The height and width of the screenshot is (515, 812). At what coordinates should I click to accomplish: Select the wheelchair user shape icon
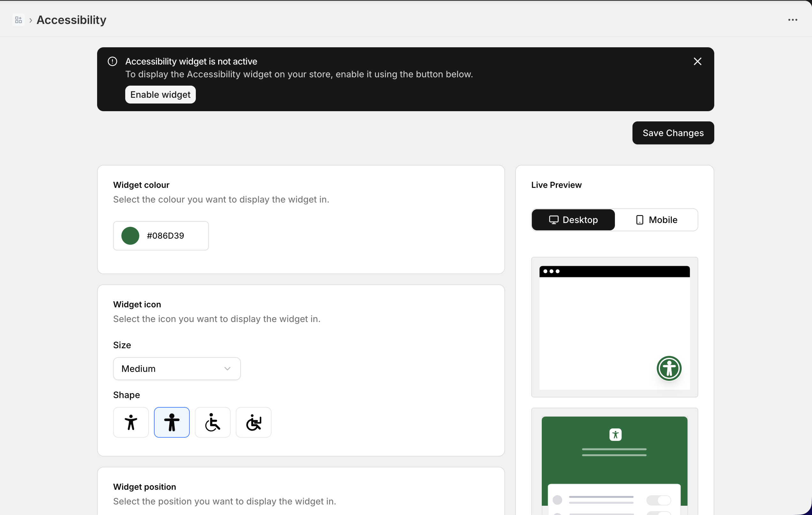[212, 422]
